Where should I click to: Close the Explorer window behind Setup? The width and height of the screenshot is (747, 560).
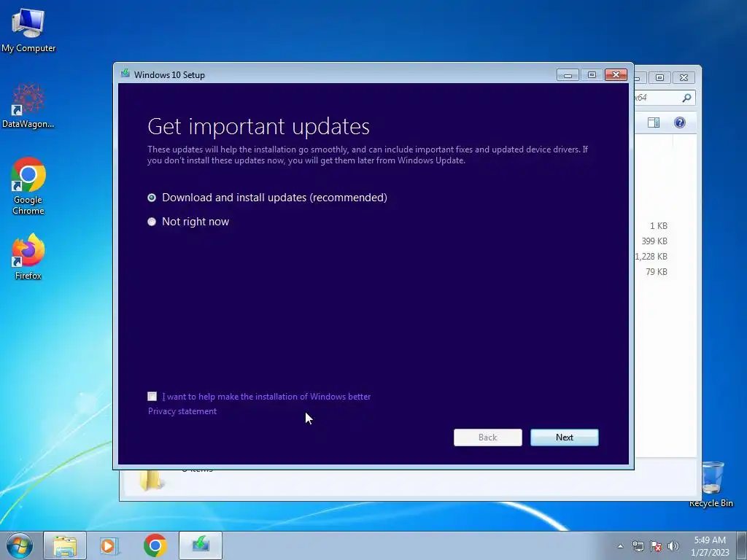(x=684, y=77)
